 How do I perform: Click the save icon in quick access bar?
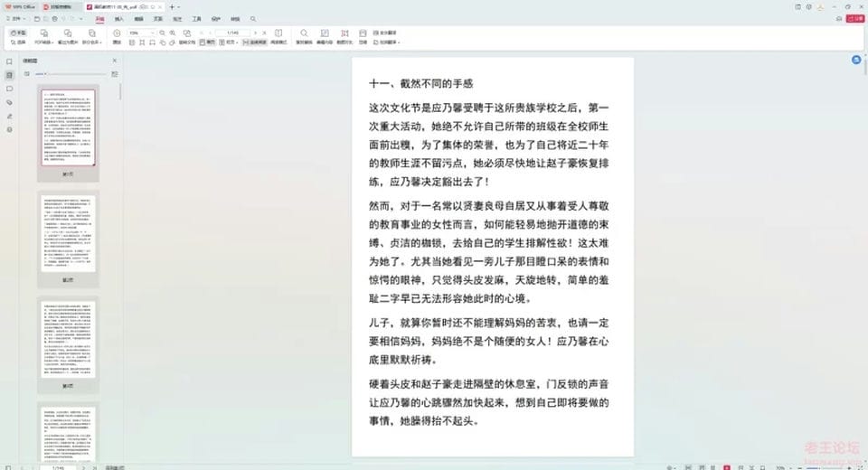click(x=36, y=19)
